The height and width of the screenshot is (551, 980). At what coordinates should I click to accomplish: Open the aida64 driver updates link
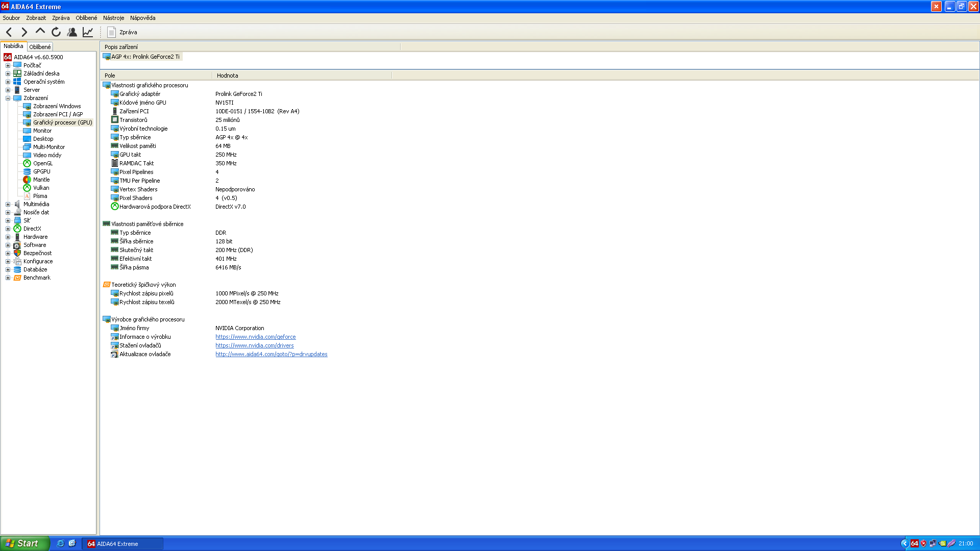(x=271, y=354)
